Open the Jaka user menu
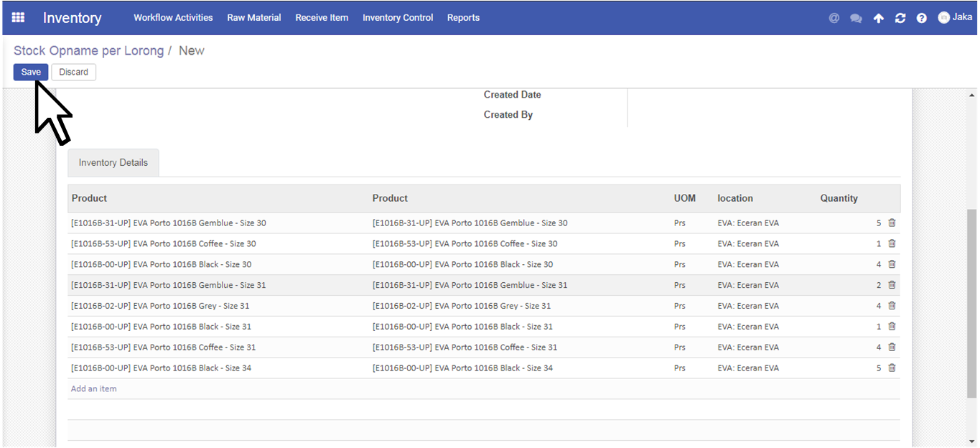Image resolution: width=980 pixels, height=448 pixels. click(955, 18)
